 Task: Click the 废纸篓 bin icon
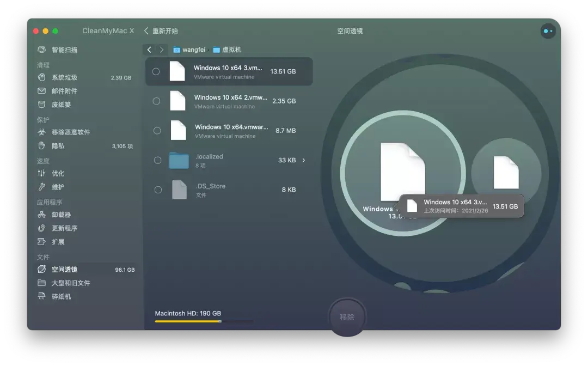coord(41,104)
